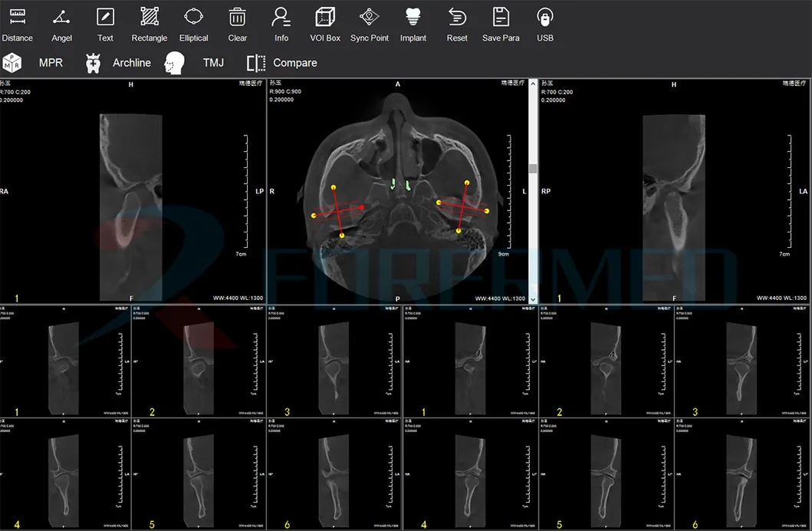Open the TMJ view tab
Image resolution: width=812 pixels, height=531 pixels.
(x=194, y=63)
